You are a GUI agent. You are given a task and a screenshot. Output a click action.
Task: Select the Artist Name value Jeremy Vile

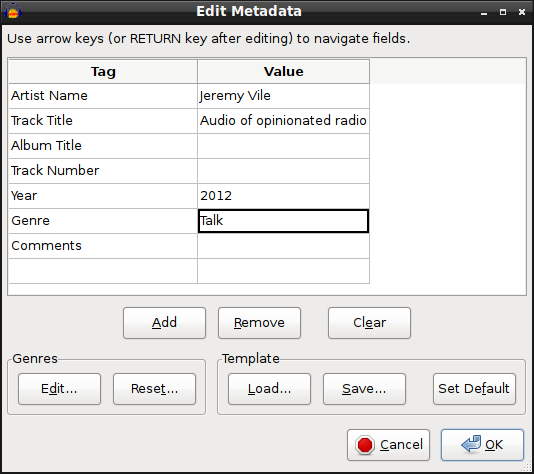tap(283, 96)
